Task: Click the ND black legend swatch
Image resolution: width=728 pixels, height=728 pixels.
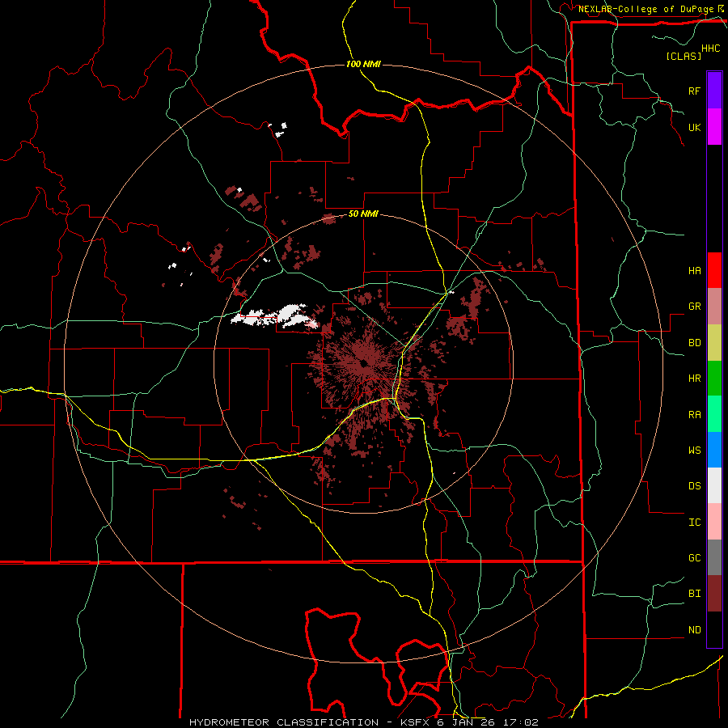Action: (x=714, y=629)
